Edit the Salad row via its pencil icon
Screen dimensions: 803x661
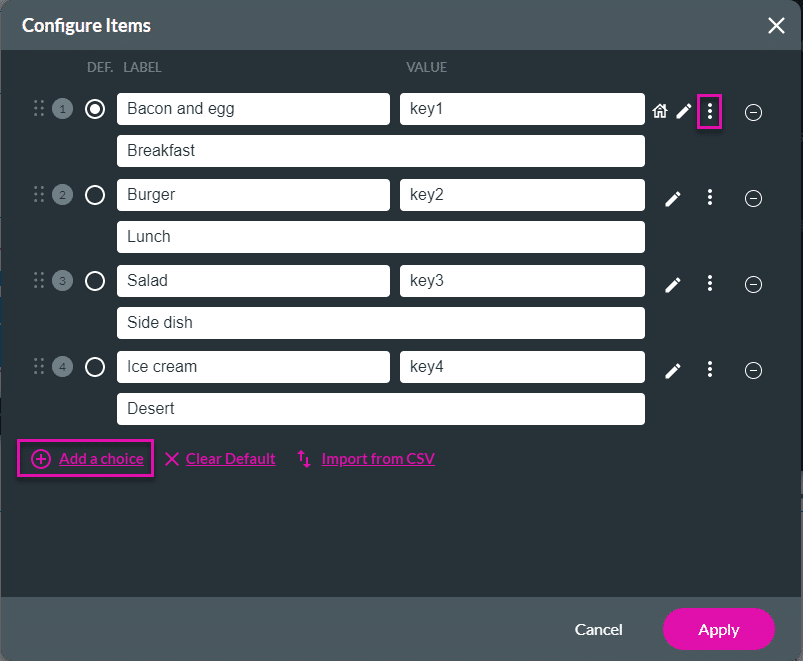[672, 283]
